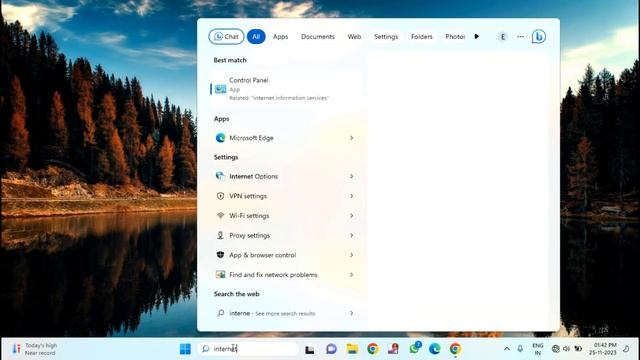Expand VPN settings chevron

[x=351, y=196]
